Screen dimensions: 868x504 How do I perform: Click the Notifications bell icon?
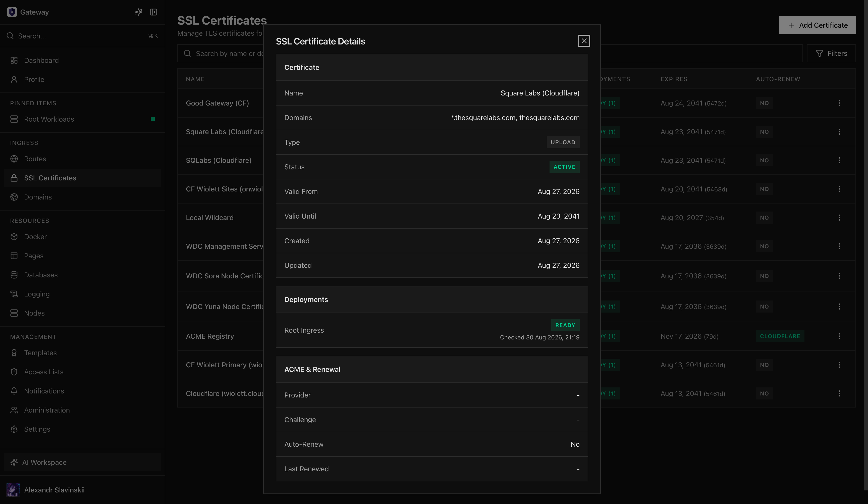tap(14, 391)
